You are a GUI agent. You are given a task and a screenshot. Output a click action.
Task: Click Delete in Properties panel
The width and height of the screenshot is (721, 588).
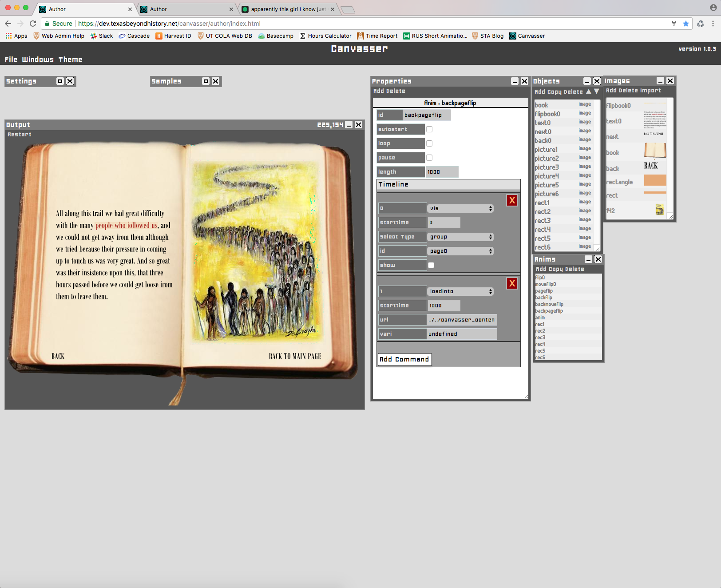[x=396, y=91]
